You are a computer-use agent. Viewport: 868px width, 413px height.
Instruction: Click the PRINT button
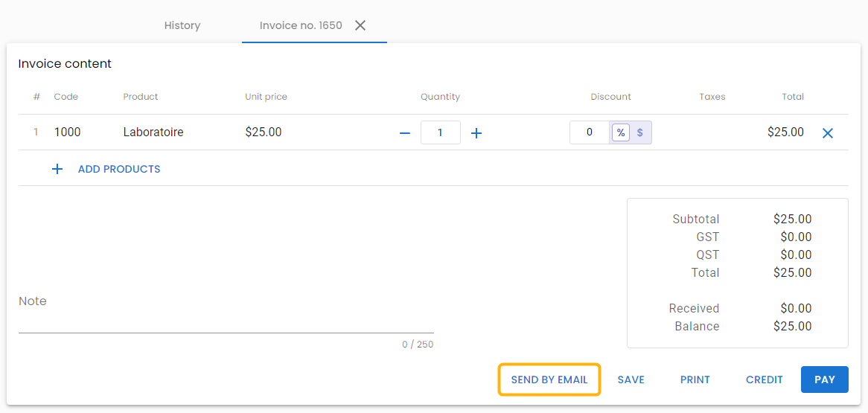point(695,380)
